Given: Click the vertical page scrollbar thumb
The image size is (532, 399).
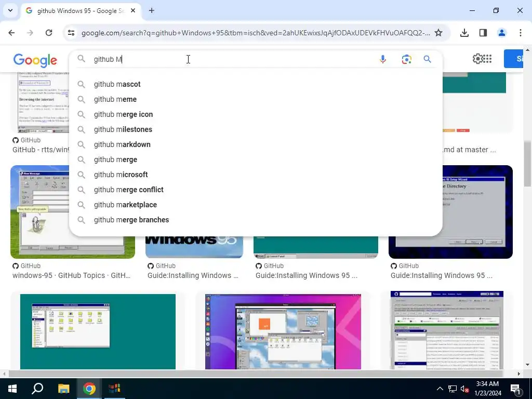Looking at the screenshot, I should [x=527, y=164].
